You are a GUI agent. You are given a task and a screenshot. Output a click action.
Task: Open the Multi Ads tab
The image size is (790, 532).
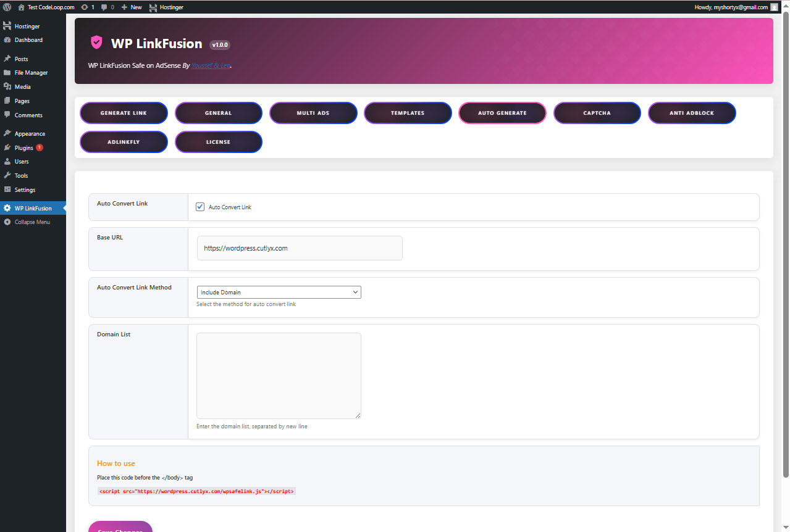point(313,113)
